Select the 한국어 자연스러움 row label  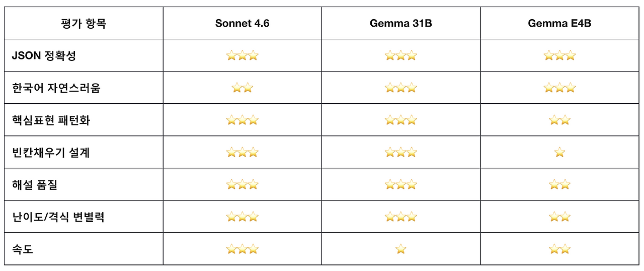pos(56,88)
